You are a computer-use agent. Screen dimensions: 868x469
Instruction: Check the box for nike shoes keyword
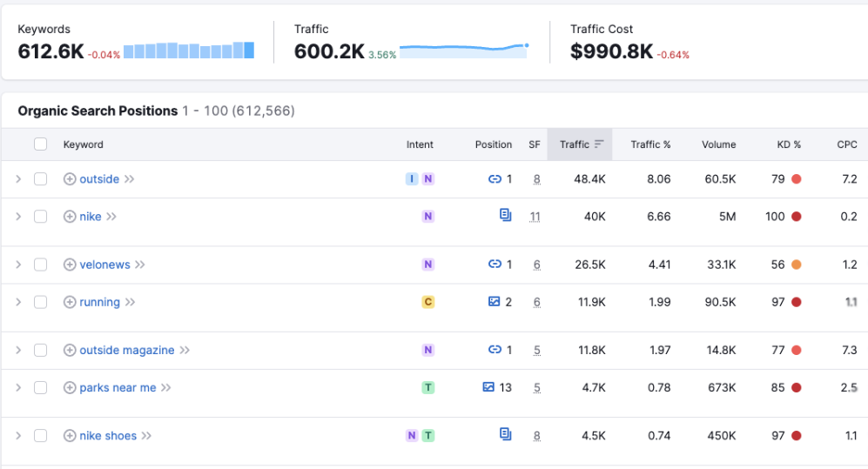coord(40,436)
